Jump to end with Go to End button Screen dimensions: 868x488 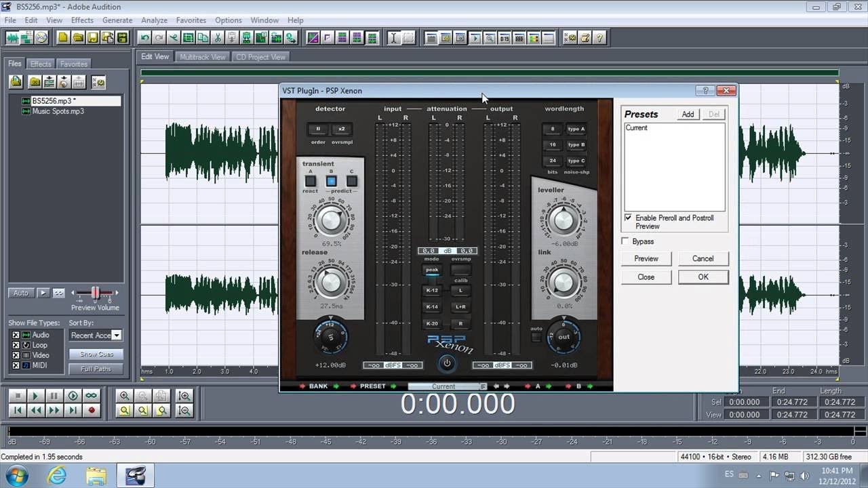pos(73,410)
